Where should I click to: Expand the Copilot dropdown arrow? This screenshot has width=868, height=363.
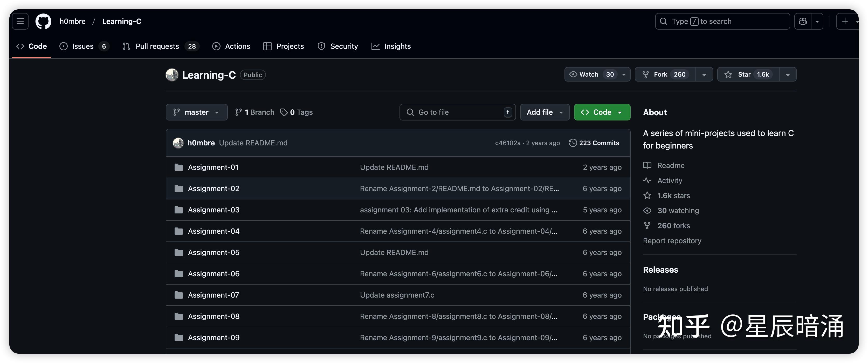(817, 21)
